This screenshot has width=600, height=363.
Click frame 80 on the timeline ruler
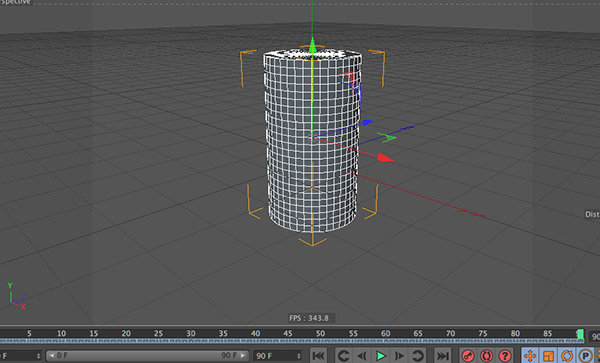click(x=515, y=333)
